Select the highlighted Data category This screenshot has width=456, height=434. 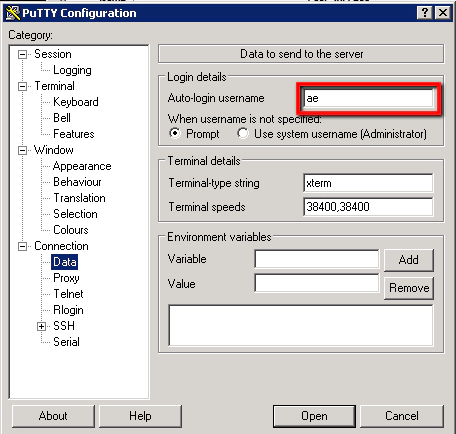65,262
